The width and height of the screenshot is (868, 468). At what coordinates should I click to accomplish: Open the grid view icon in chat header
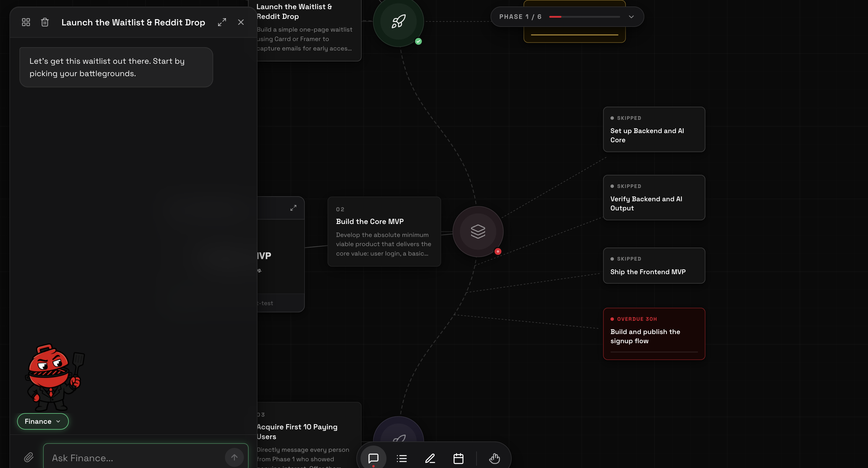click(x=26, y=22)
